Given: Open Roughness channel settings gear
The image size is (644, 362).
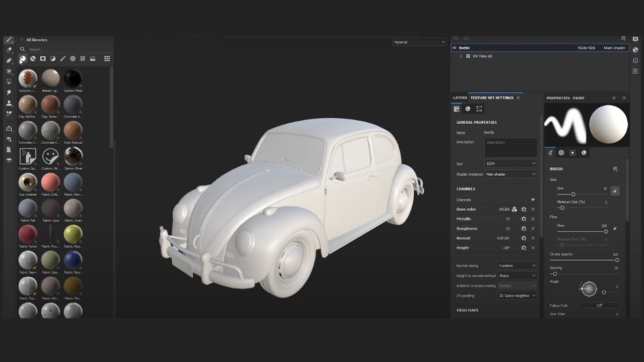Looking at the screenshot, I should coord(524,228).
